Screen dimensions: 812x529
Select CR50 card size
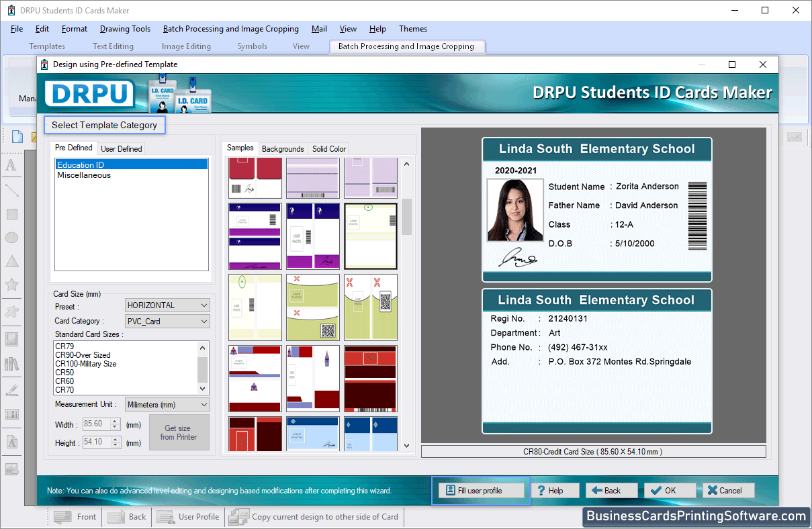126,373
